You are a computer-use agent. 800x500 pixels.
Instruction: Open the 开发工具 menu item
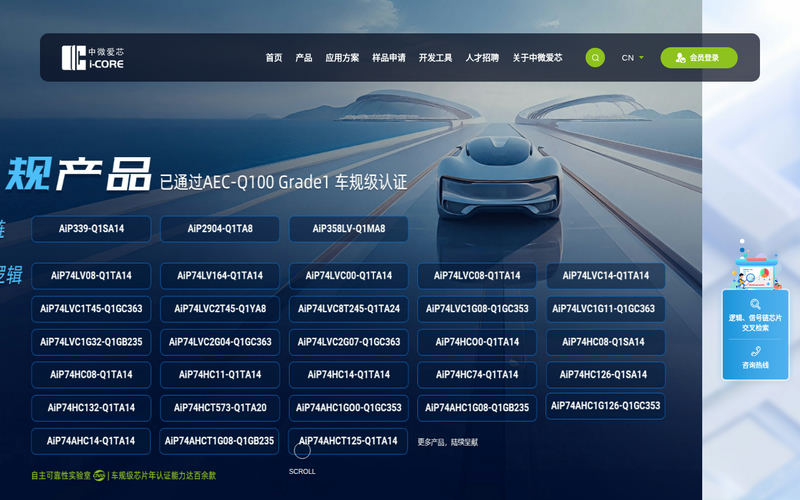tap(435, 58)
